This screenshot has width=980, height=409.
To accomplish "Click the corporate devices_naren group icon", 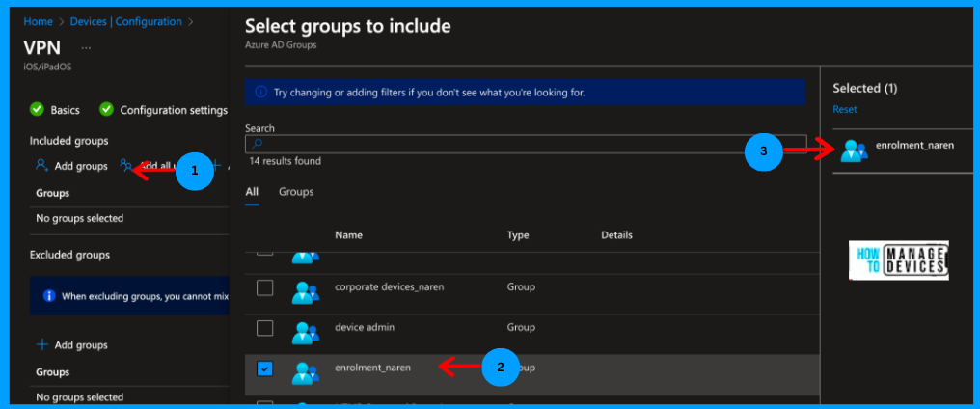I will coord(306,291).
